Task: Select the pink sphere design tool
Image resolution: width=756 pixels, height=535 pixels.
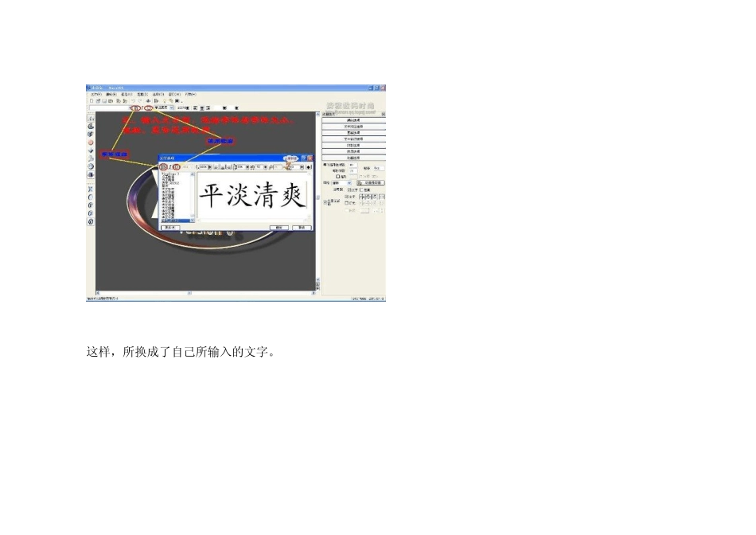Action: click(91, 143)
